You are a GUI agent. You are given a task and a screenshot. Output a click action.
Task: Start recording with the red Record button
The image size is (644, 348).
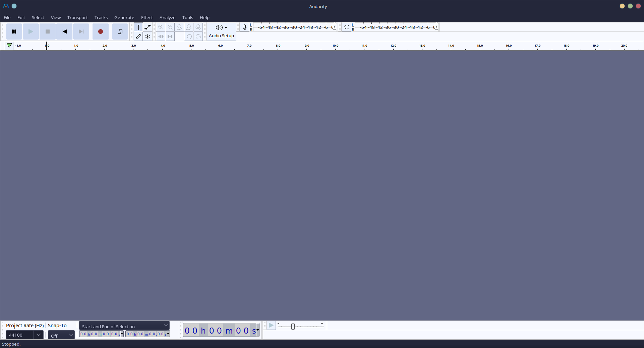tap(101, 32)
